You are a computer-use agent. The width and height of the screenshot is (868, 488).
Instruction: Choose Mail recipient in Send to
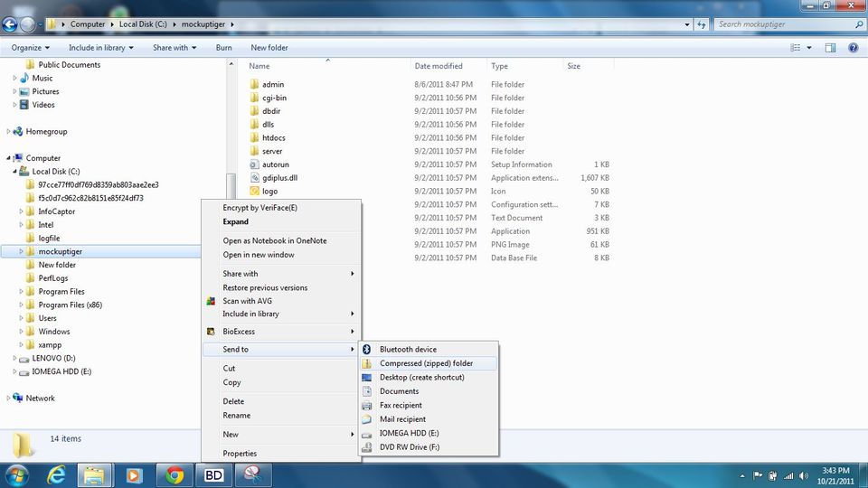click(x=429, y=418)
